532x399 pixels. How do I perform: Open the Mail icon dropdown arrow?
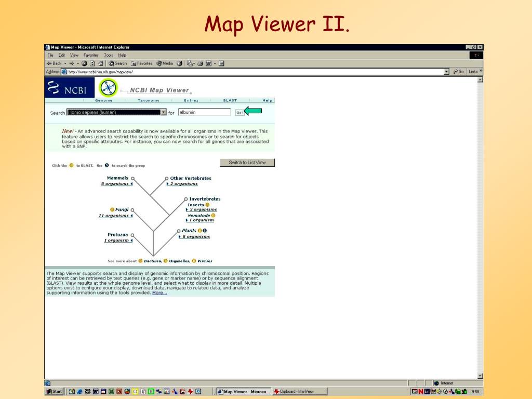coord(194,63)
